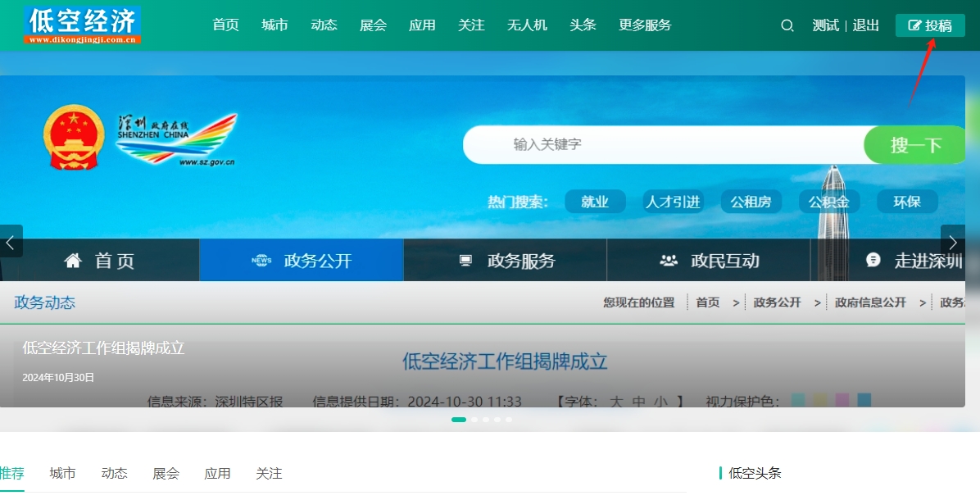This screenshot has width=980, height=500.
Task: Select the fourth carousel indicator dot
Action: point(497,420)
